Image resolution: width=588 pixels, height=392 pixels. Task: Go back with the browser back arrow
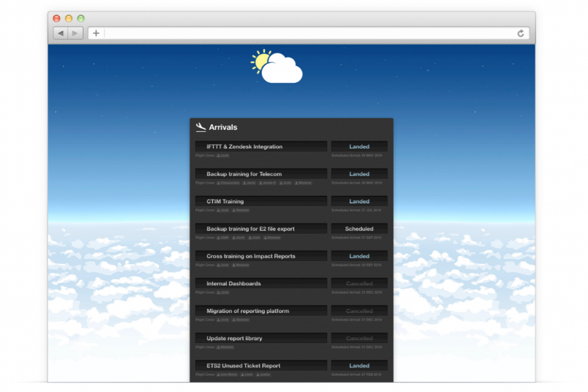(60, 33)
